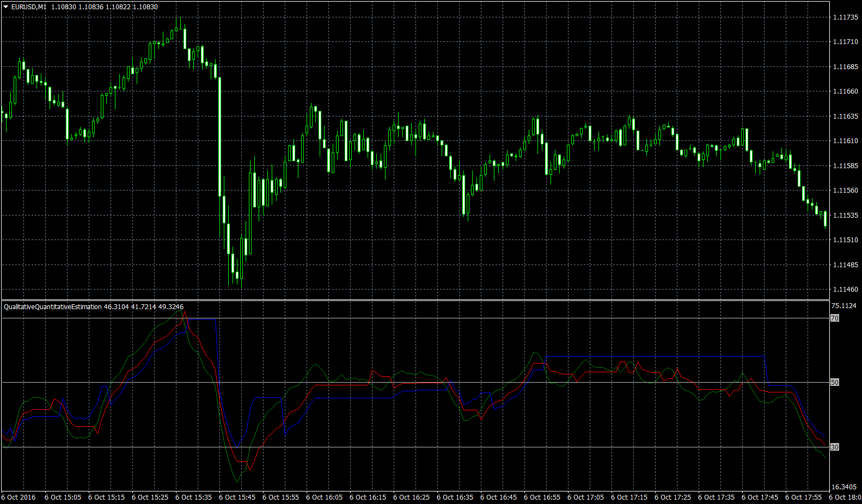Screen dimensions: 862x504
Task: Click the 1.11460 price axis label
Action: coord(845,290)
